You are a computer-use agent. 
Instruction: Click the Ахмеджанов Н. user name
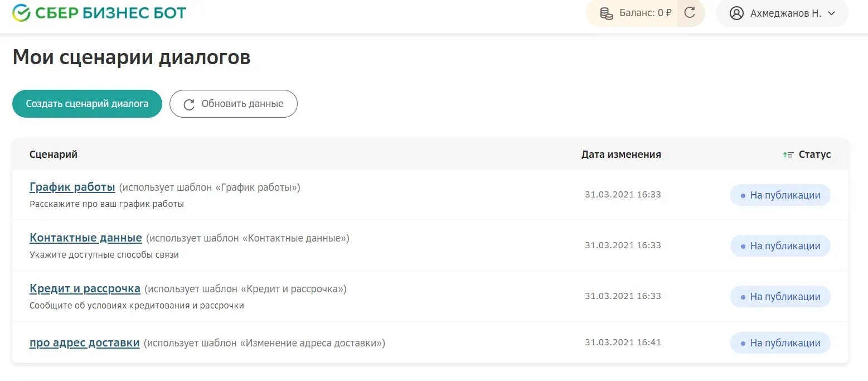pos(786,13)
